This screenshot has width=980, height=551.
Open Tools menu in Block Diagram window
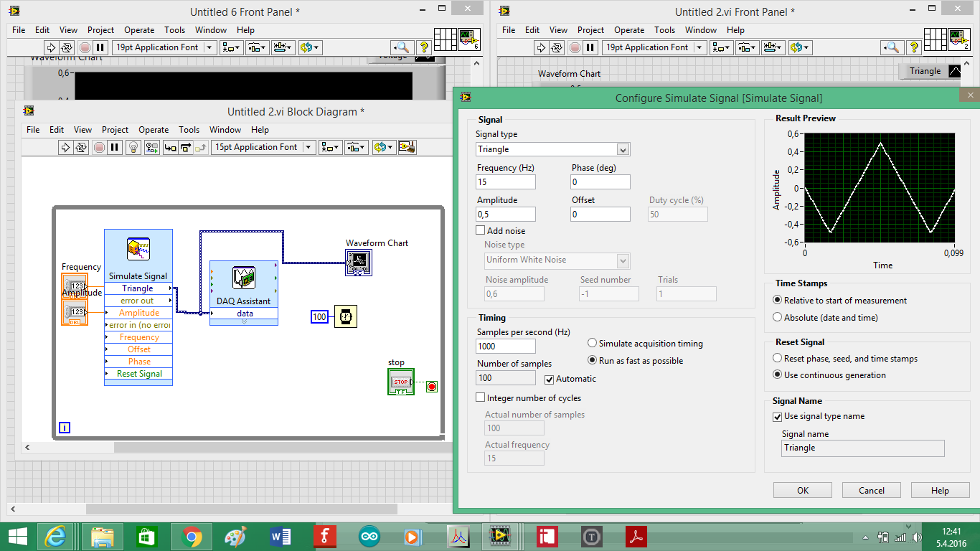click(189, 130)
